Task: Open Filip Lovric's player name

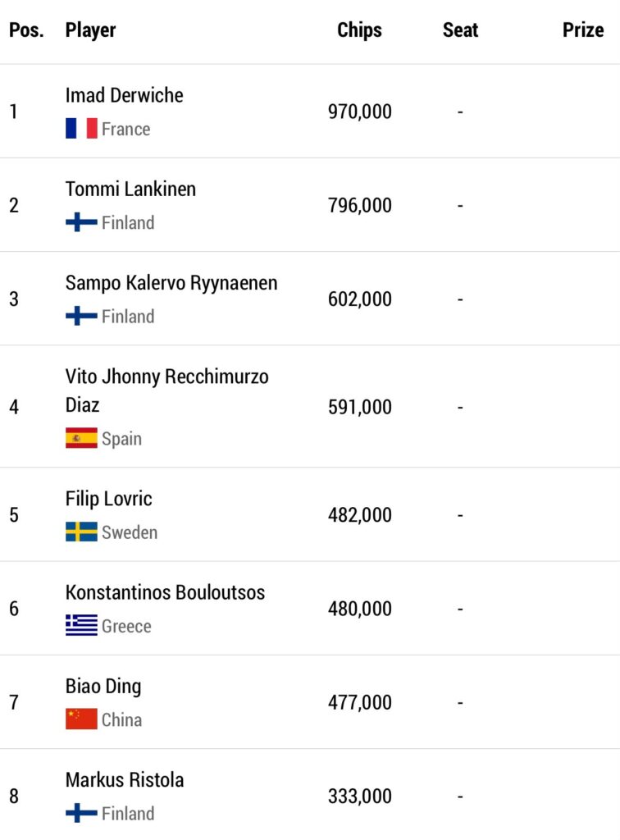Action: (x=109, y=498)
